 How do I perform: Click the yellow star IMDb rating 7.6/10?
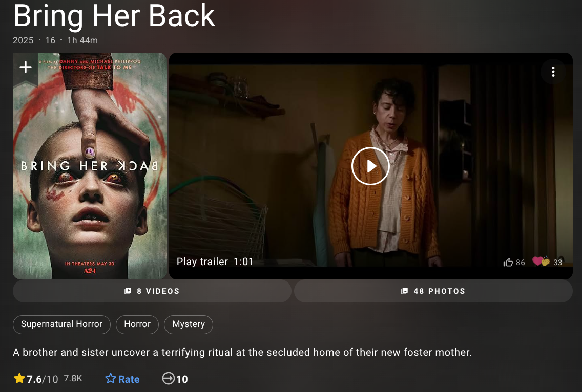[36, 379]
